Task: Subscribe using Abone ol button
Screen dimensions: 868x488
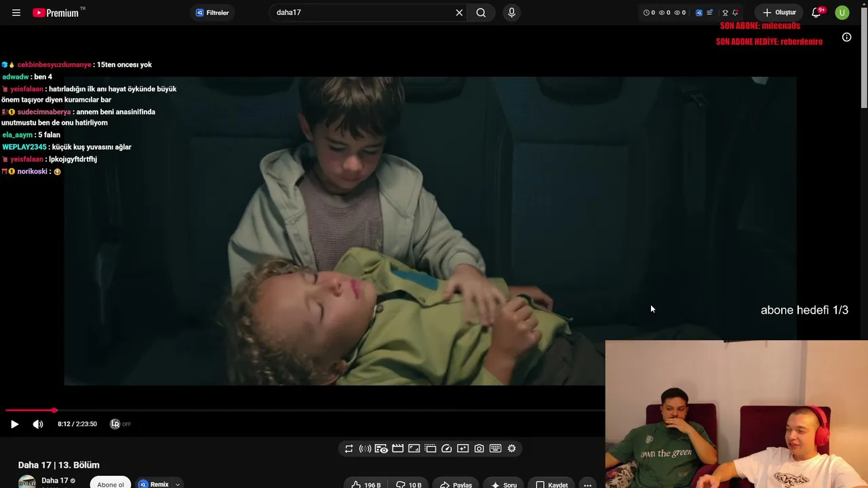Action: [111, 484]
